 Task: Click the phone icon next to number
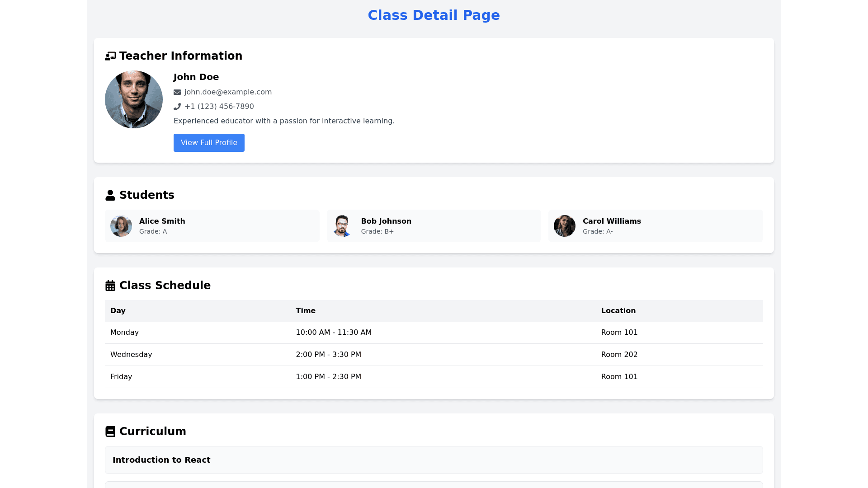177,107
